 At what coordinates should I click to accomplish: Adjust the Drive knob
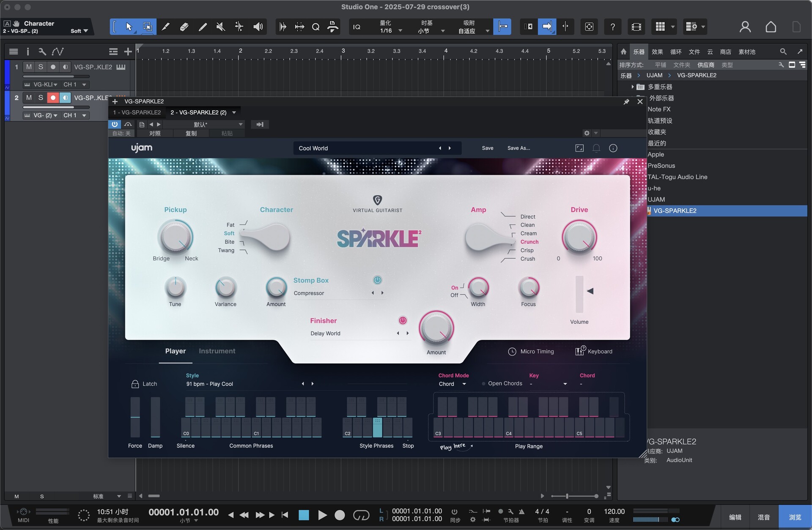579,237
